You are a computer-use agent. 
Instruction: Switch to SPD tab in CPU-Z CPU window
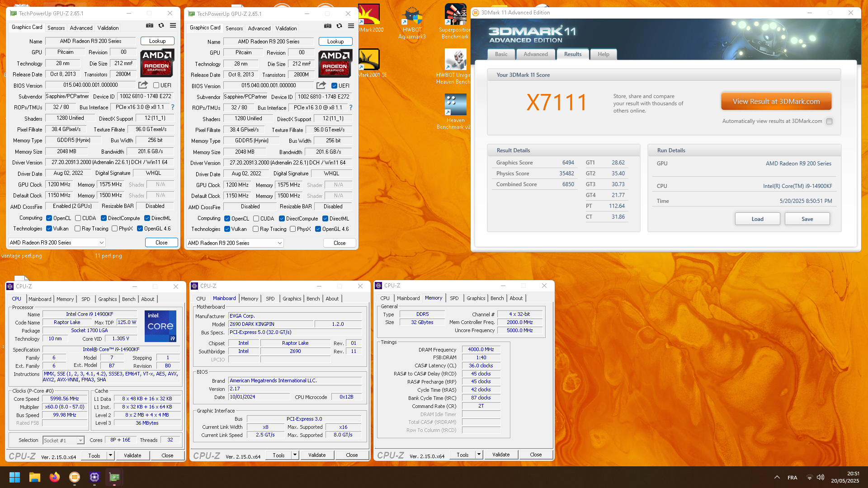85,299
